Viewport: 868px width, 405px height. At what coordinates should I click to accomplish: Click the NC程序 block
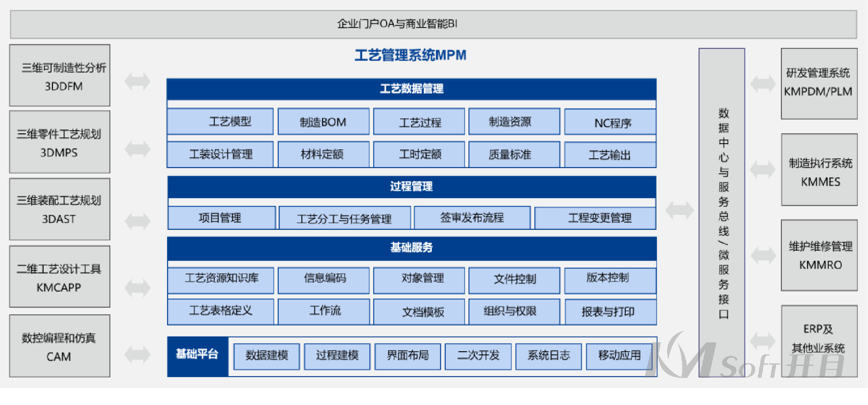pos(611,122)
